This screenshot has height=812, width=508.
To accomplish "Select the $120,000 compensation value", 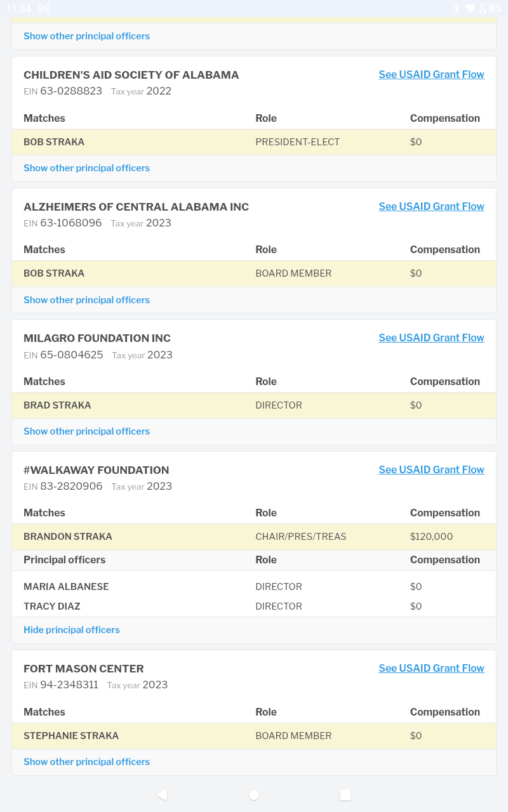I will tap(432, 537).
